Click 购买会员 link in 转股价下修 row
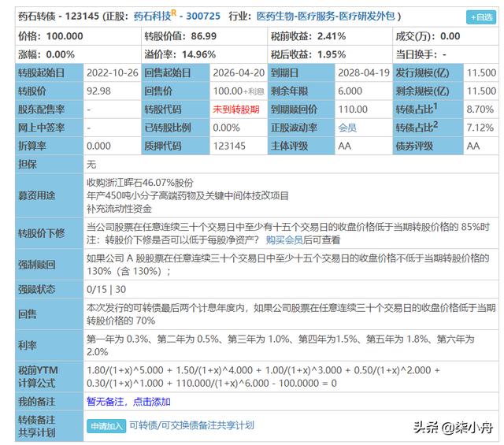 284,239
